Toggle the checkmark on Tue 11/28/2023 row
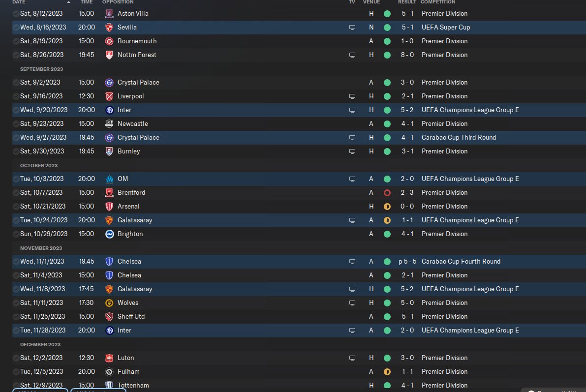Image resolution: width=586 pixels, height=392 pixels. point(16,331)
